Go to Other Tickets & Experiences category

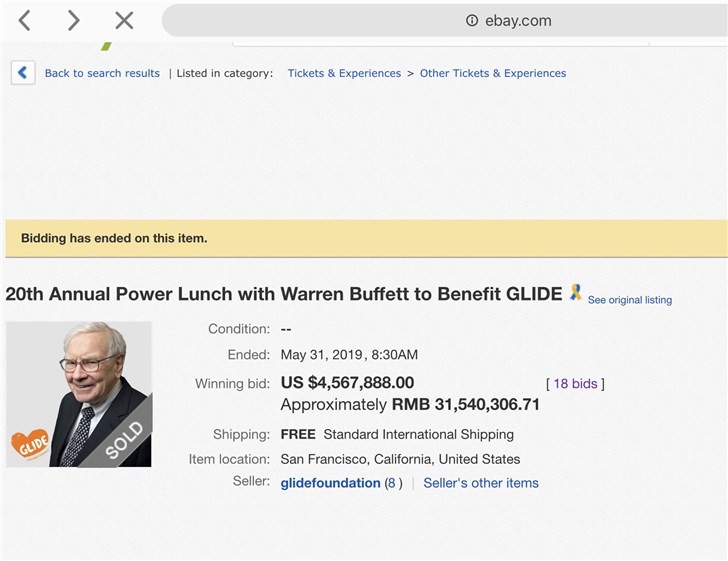tap(492, 73)
